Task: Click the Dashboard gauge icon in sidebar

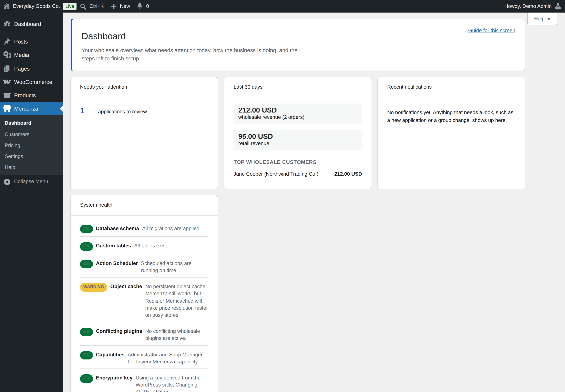Action: pos(7,24)
